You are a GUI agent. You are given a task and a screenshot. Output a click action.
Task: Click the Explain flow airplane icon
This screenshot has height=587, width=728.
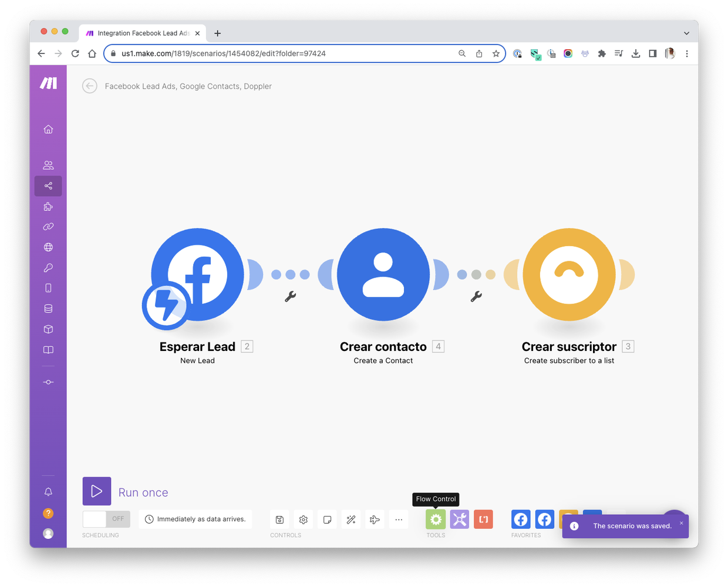tap(375, 519)
